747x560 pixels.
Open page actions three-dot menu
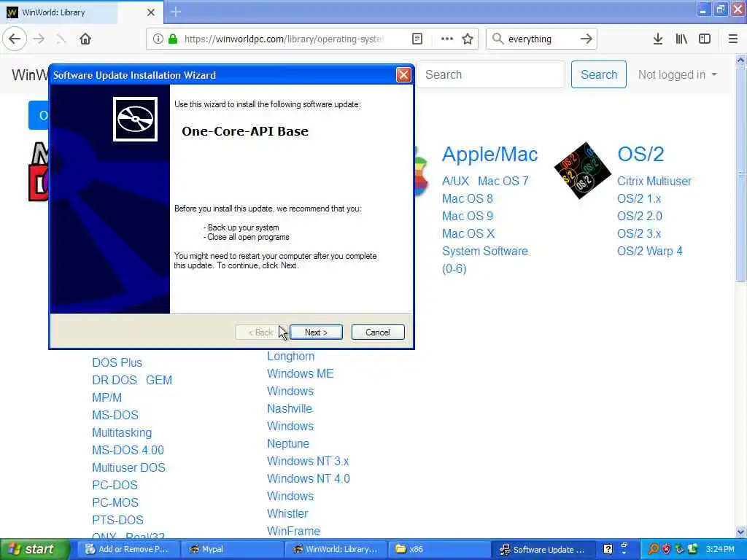[447, 39]
